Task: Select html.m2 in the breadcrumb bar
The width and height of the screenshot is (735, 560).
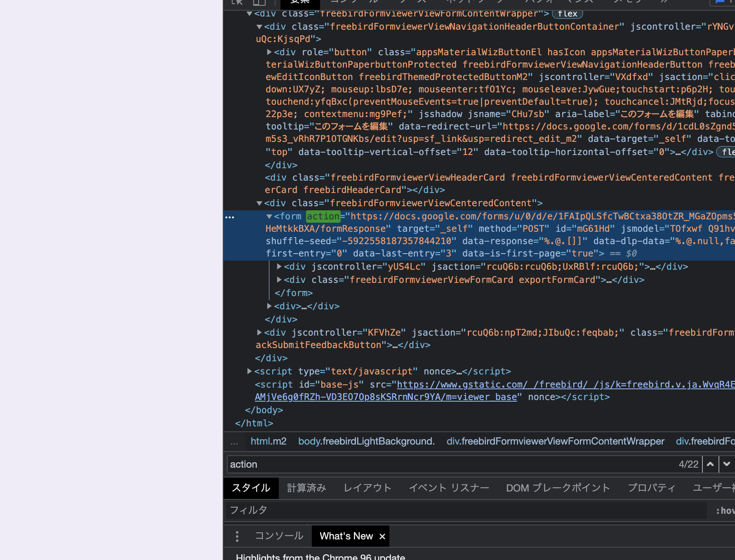Action: click(269, 442)
